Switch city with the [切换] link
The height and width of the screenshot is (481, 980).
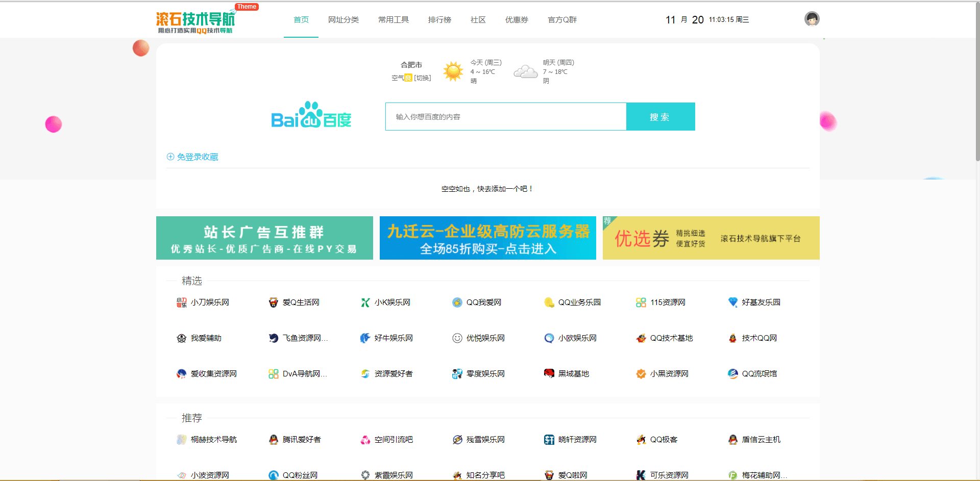pyautogui.click(x=423, y=78)
